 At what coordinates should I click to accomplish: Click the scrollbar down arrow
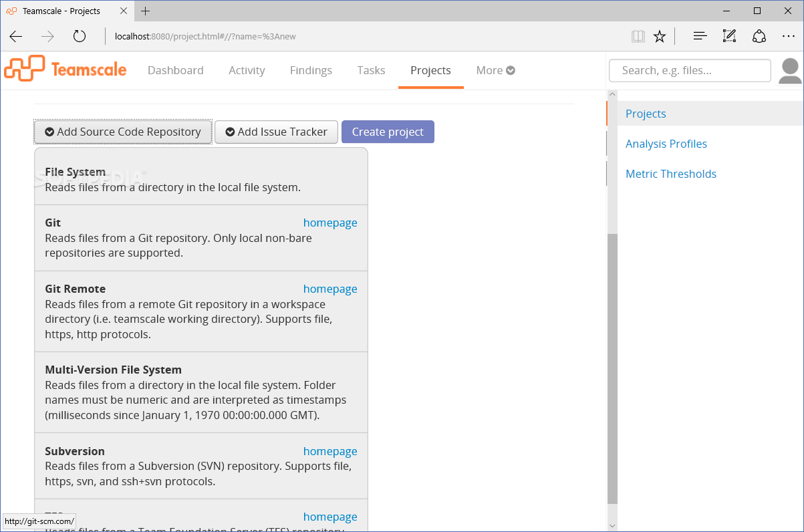coord(612,526)
